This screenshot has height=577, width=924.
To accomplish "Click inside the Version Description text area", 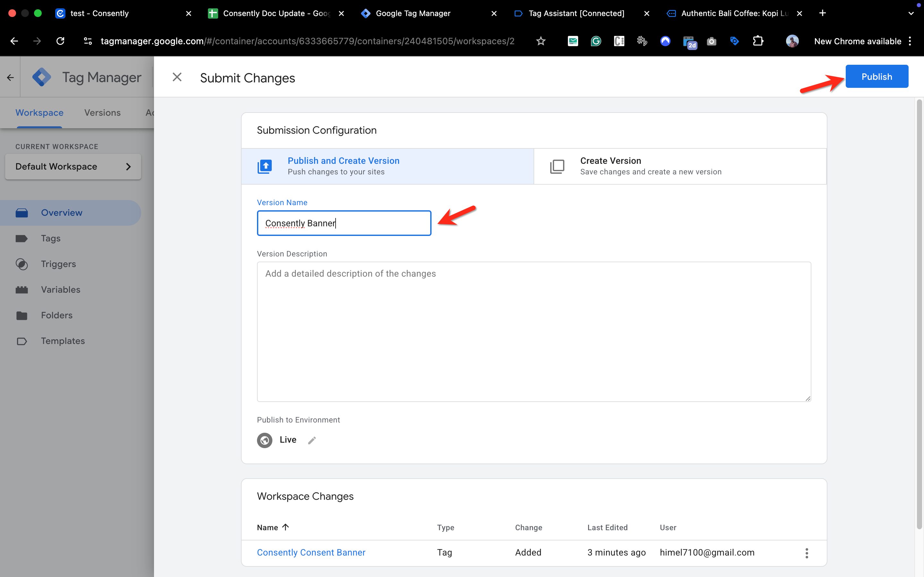I will click(534, 331).
